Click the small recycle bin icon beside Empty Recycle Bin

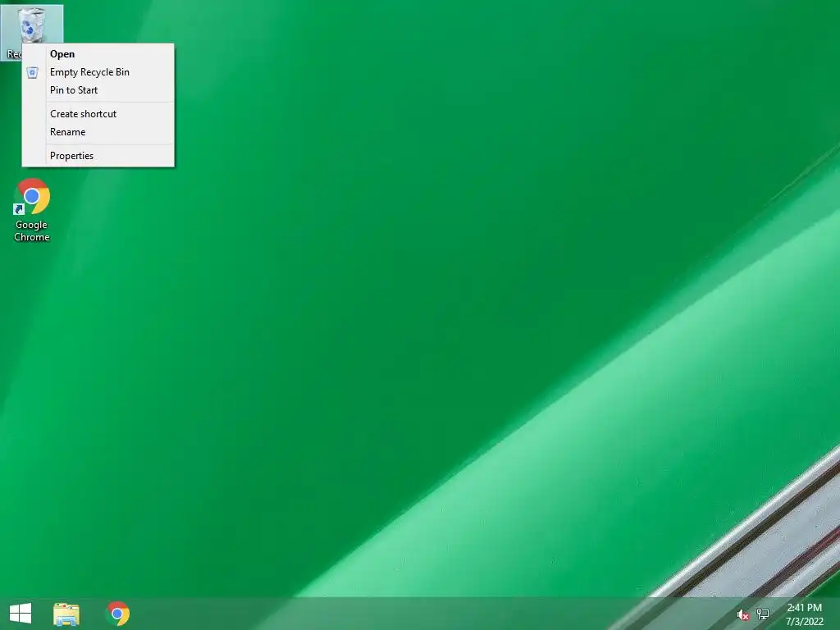33,72
